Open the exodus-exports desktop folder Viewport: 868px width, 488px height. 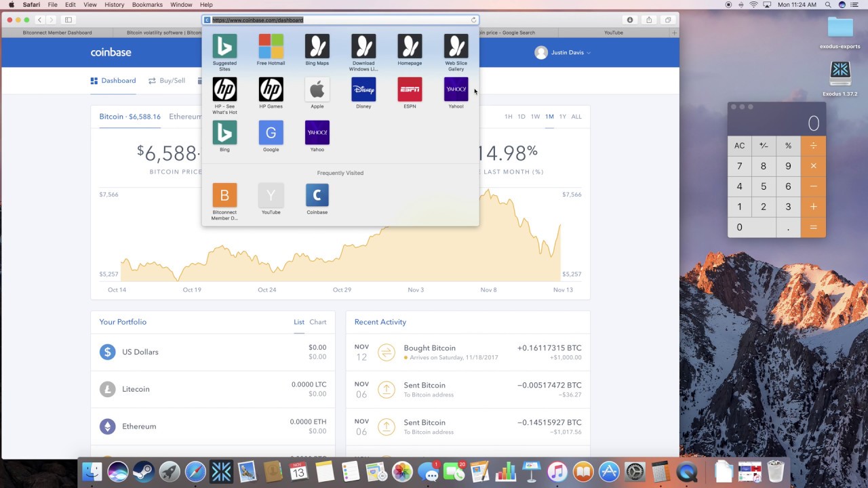(x=840, y=31)
